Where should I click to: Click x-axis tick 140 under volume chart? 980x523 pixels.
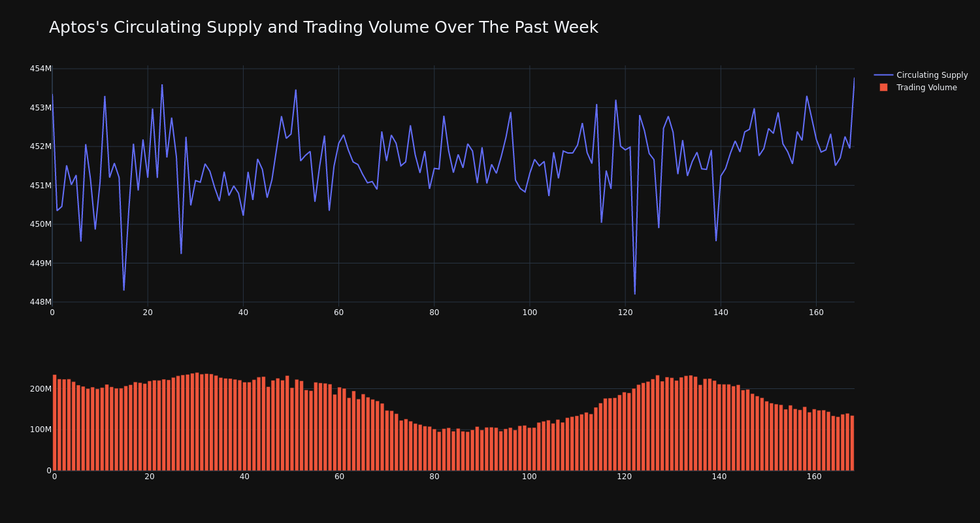point(719,477)
